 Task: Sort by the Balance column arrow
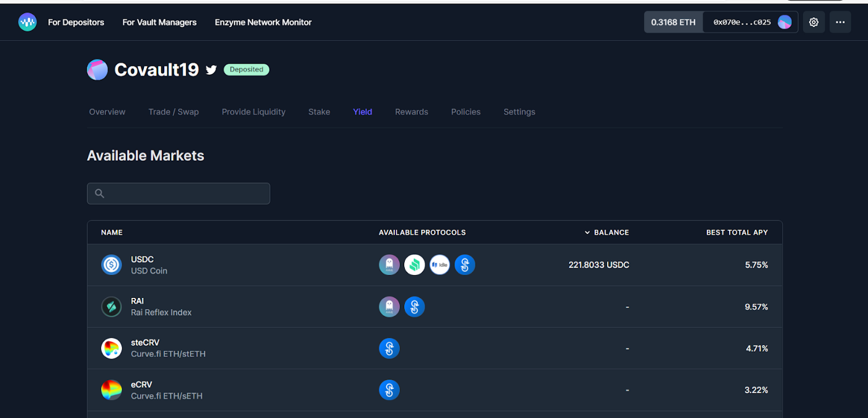tap(587, 233)
